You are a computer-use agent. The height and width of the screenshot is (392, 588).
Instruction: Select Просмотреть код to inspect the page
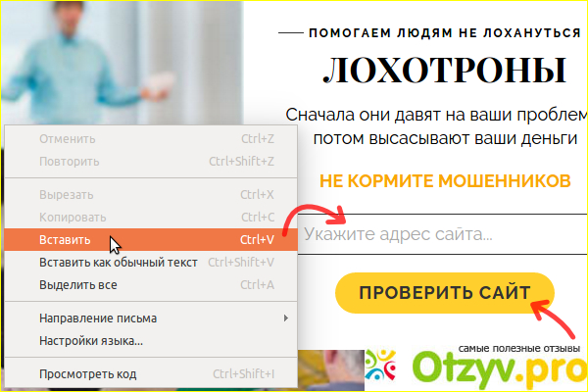(88, 373)
